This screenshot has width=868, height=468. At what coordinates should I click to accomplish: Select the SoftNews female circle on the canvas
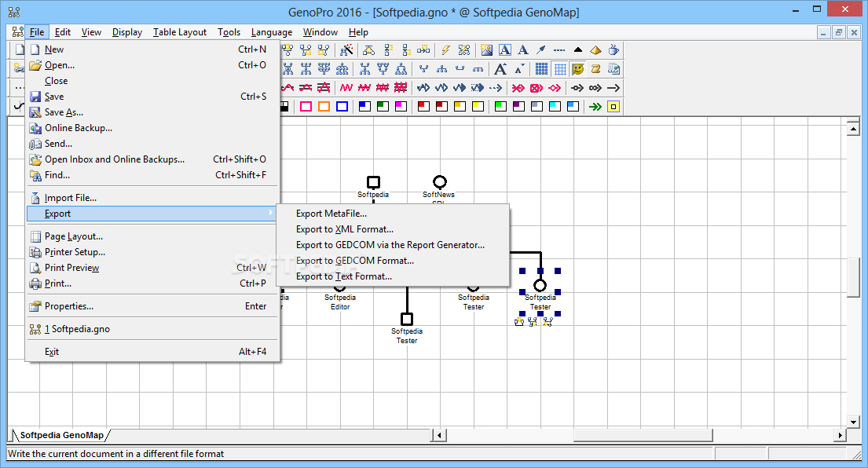click(440, 182)
